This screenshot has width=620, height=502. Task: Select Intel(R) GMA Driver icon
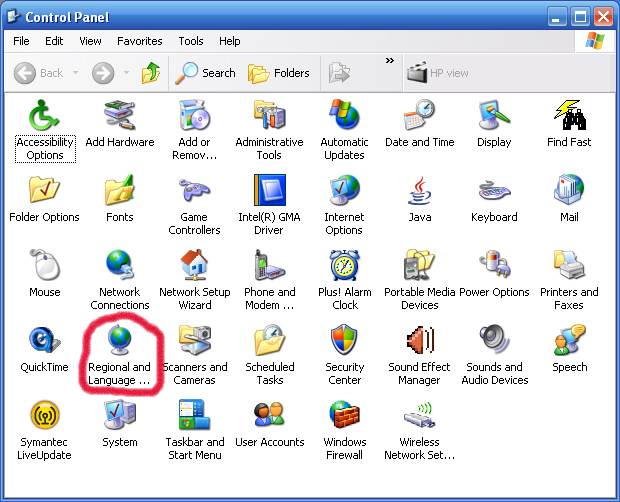[x=269, y=190]
